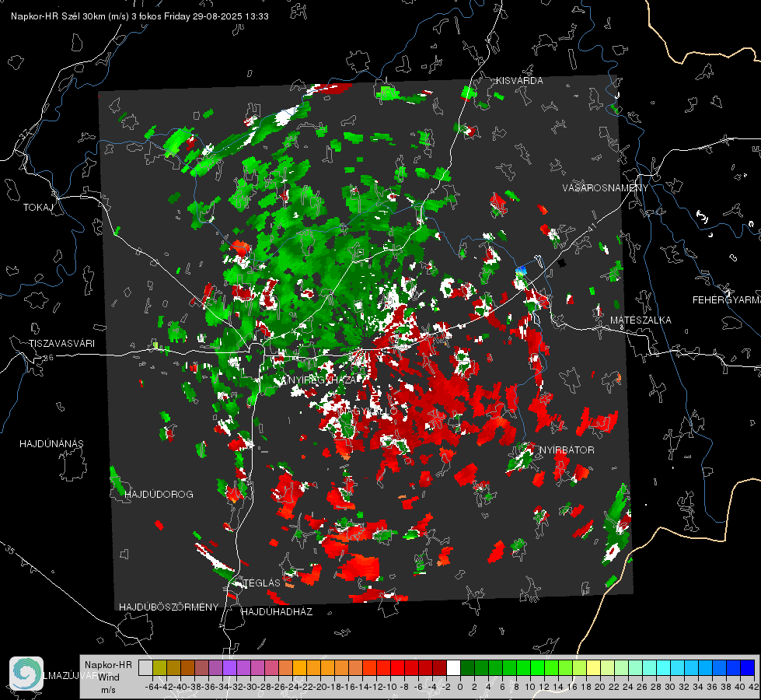Image resolution: width=761 pixels, height=700 pixels.
Task: Click the TISZAVASVÁRI city label
Action: (61, 344)
